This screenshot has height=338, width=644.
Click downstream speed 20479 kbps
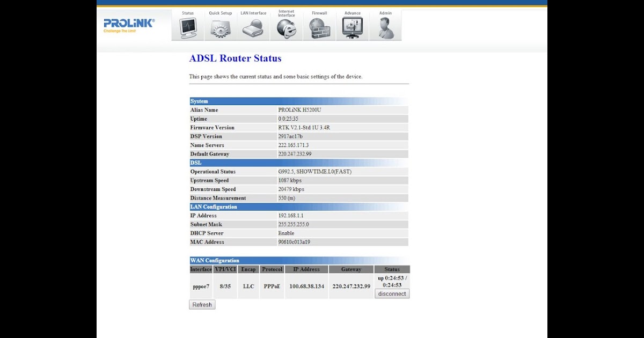(x=291, y=189)
